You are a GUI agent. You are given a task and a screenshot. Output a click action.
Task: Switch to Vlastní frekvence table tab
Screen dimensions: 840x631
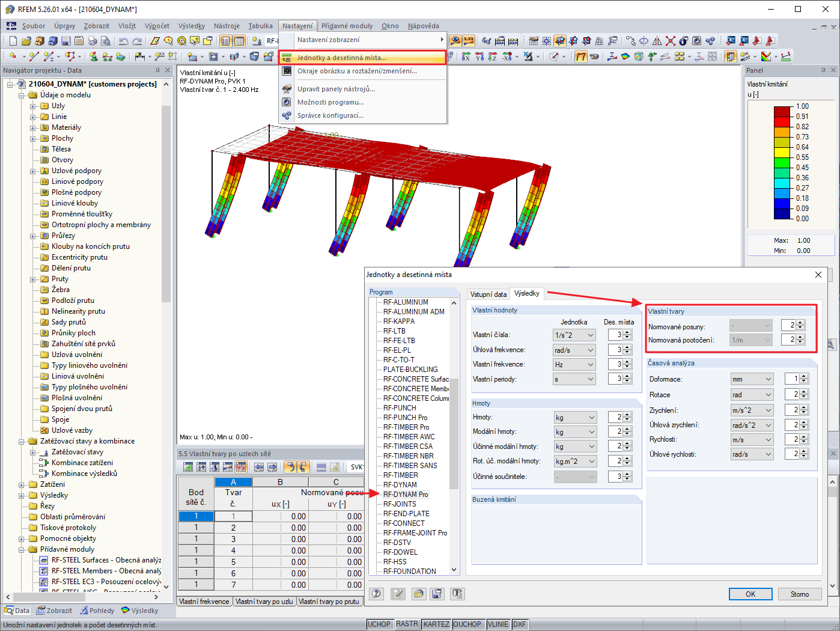[204, 601]
